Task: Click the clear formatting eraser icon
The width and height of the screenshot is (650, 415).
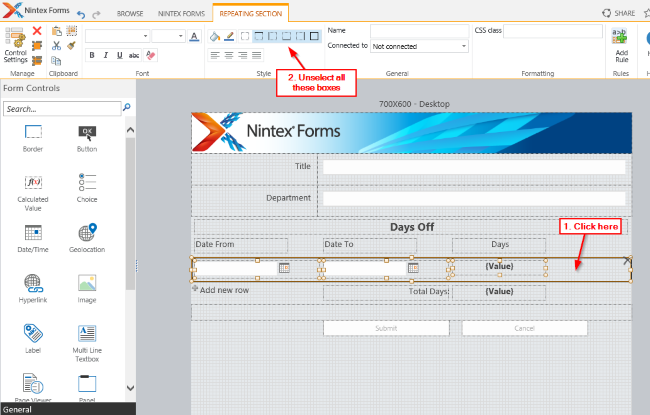Action: [151, 55]
